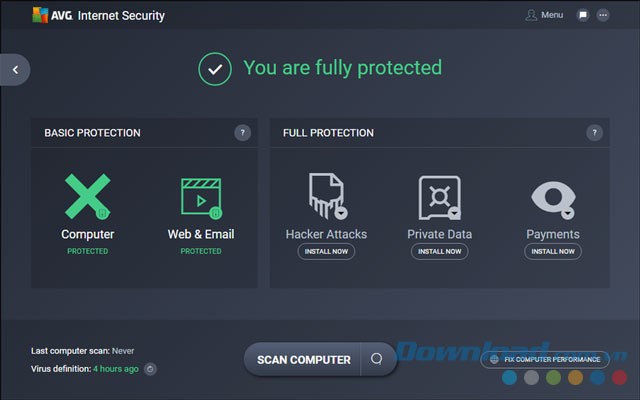Click 'Last computer scan: Never' text
The height and width of the screenshot is (400, 640).
tap(82, 351)
